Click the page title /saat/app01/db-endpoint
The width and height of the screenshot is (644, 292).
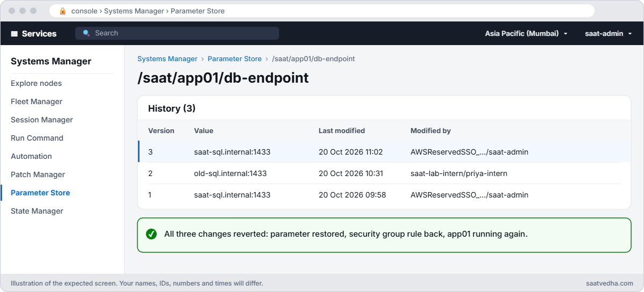223,78
